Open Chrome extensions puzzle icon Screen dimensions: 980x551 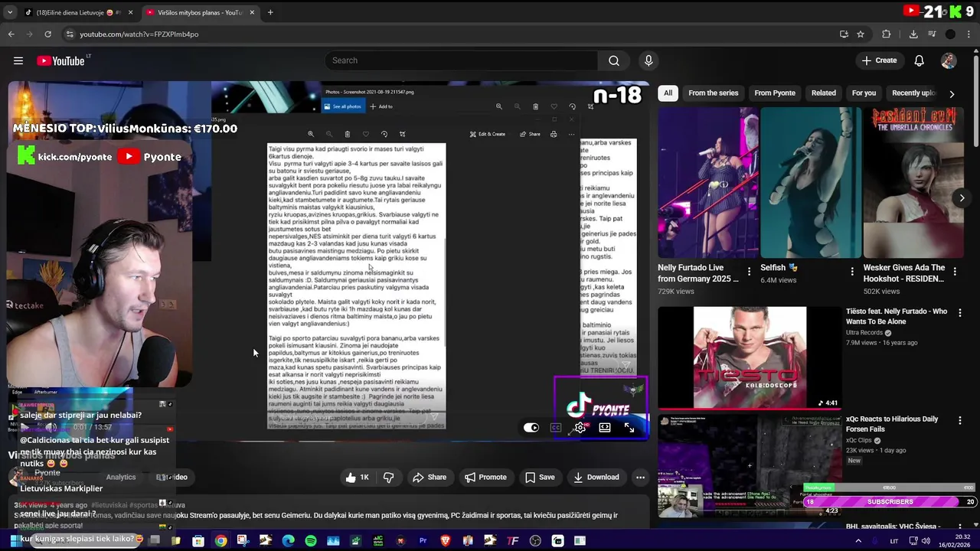887,34
